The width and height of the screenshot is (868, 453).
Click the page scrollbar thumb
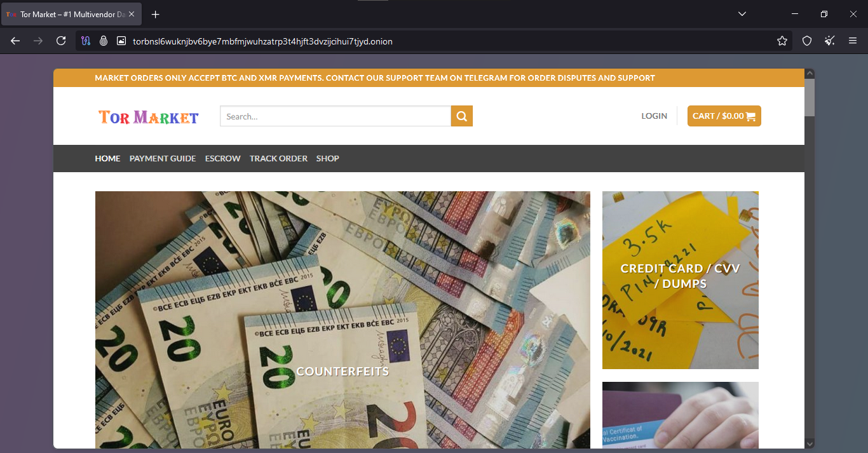(x=810, y=97)
